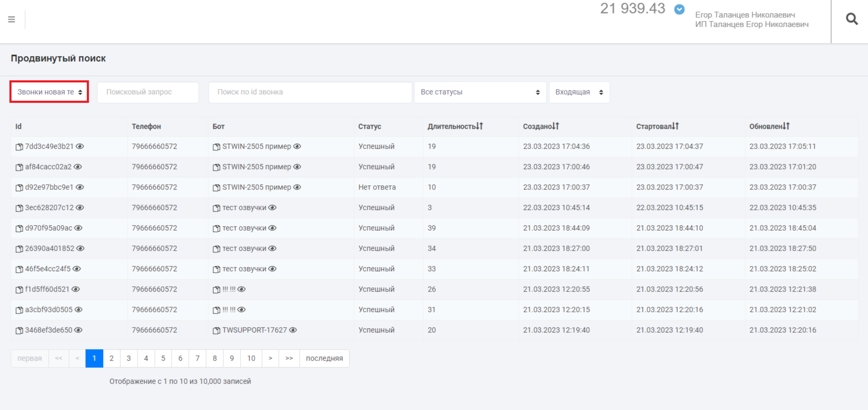Go to page 10 in pagination
This screenshot has height=410, width=868.
click(x=251, y=358)
